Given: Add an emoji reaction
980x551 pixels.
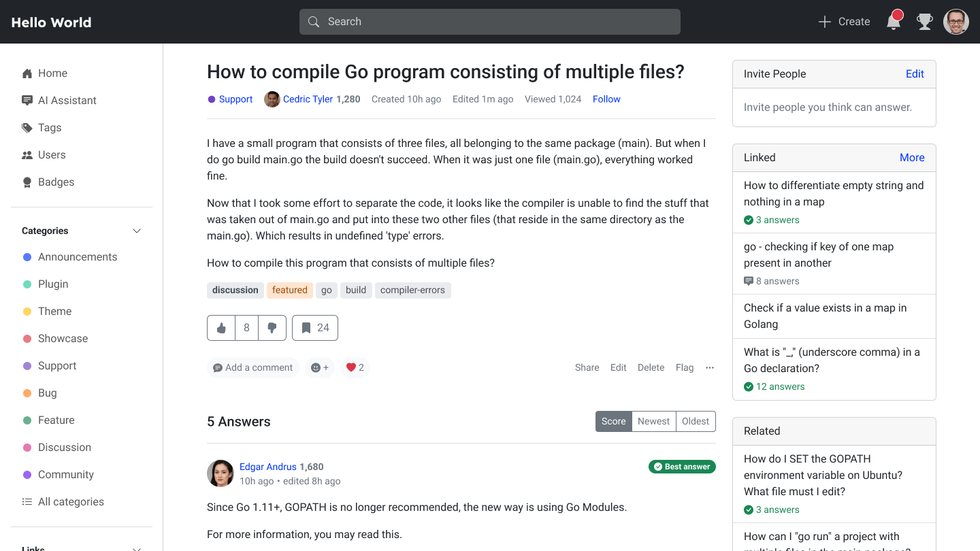Looking at the screenshot, I should pyautogui.click(x=320, y=367).
